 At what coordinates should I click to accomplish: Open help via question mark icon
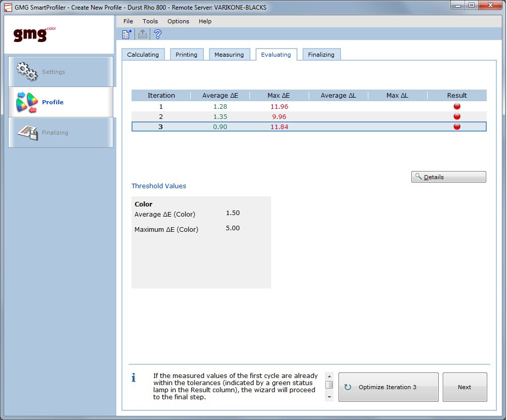coord(158,34)
